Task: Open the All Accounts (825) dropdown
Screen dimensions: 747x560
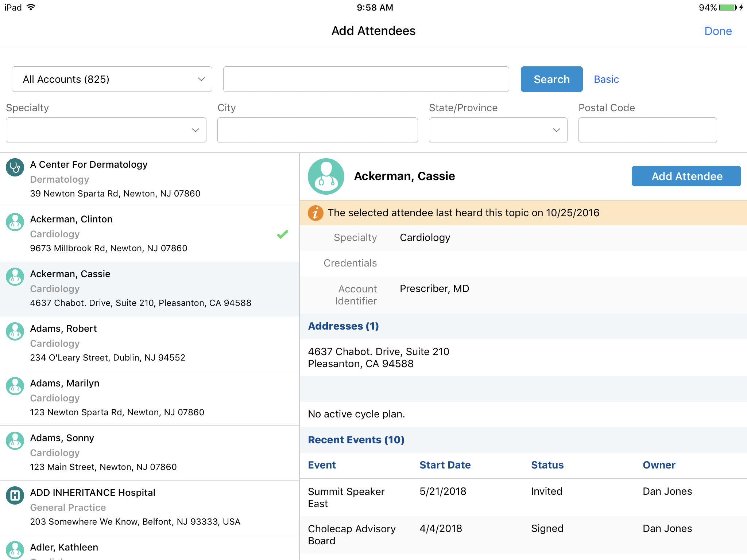Action: 112,79
